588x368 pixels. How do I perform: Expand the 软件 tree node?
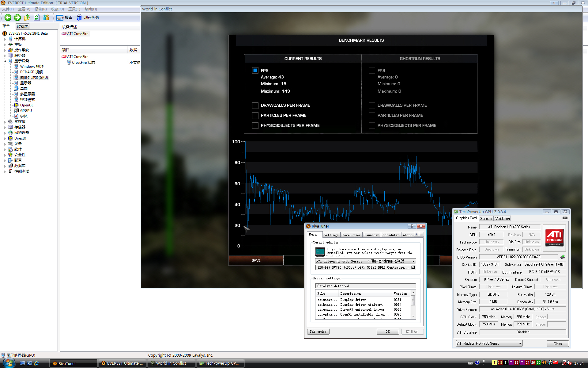point(5,149)
